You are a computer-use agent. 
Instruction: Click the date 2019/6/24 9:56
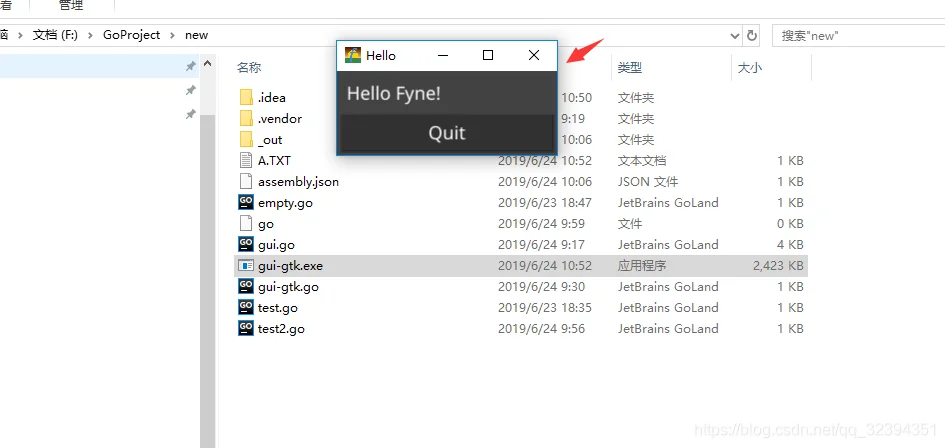point(541,329)
